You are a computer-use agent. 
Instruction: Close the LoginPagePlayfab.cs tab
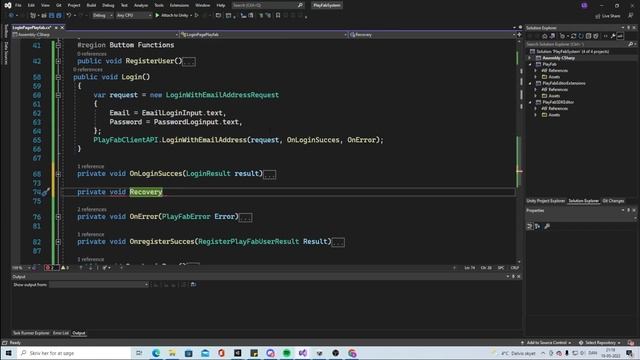click(x=62, y=27)
